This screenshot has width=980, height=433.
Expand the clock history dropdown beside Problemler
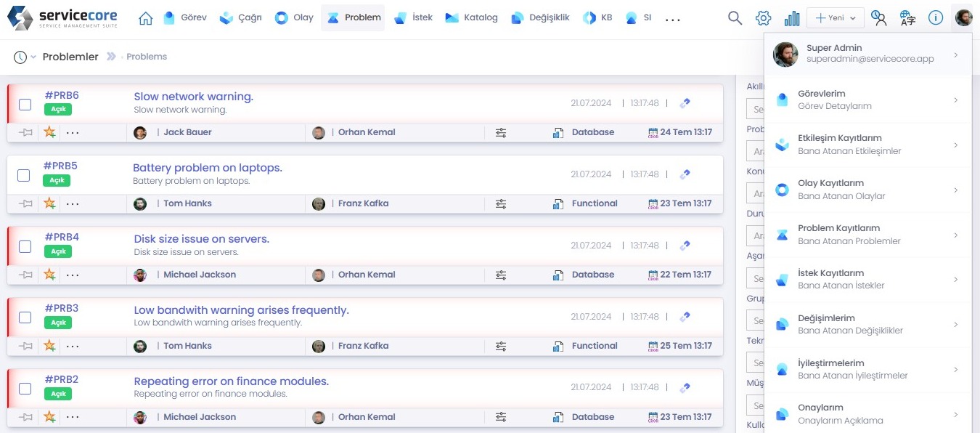(25, 57)
